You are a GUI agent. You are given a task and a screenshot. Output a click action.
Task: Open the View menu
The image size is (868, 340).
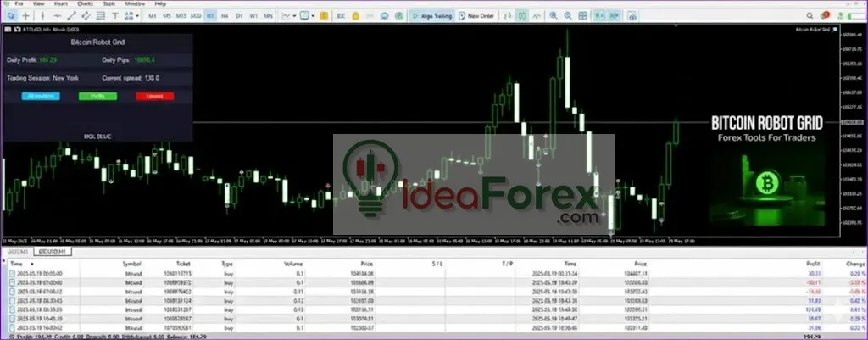[39, 3]
